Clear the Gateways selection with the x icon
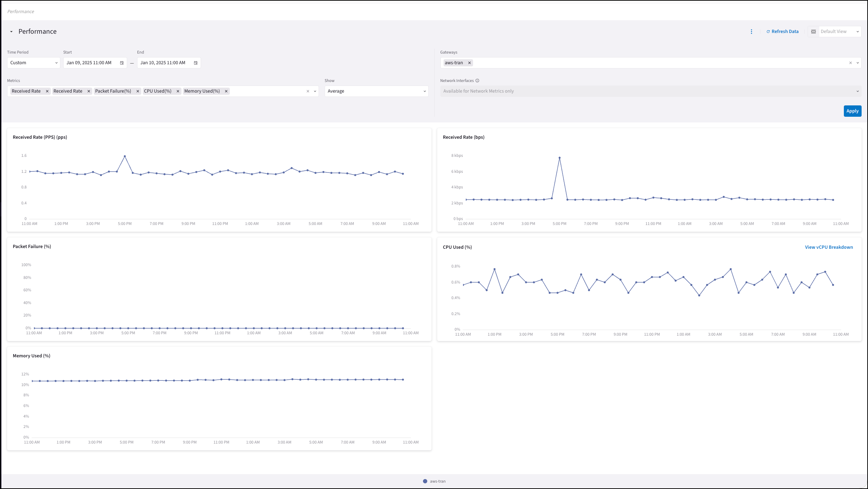The image size is (868, 489). point(851,63)
